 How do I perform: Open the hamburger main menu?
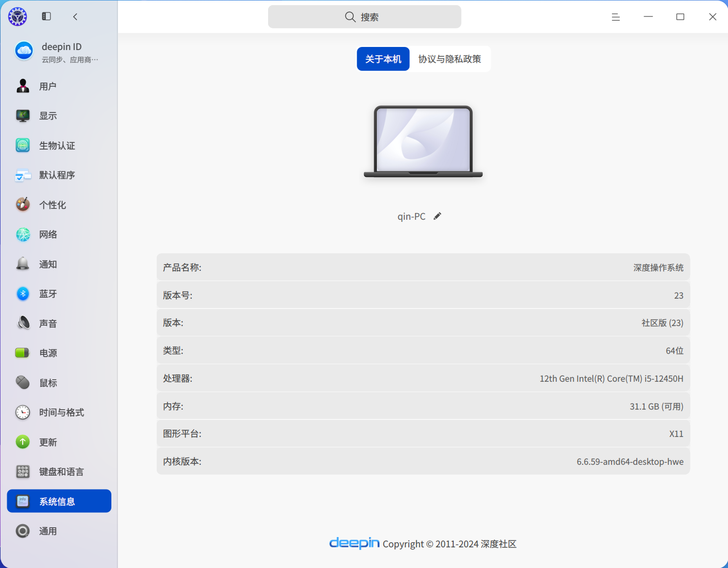click(616, 17)
